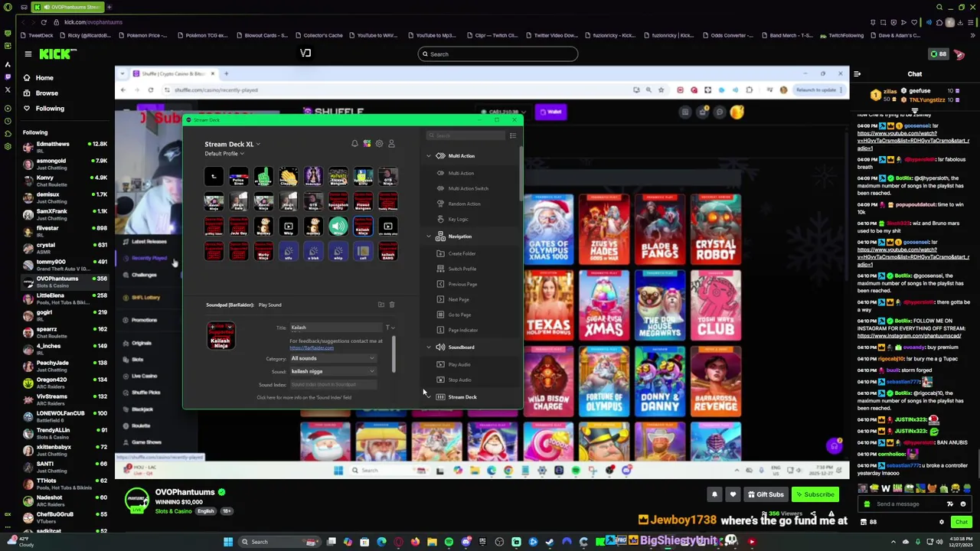Collapse the Soundboard group
This screenshot has width=980, height=551.
coord(429,347)
